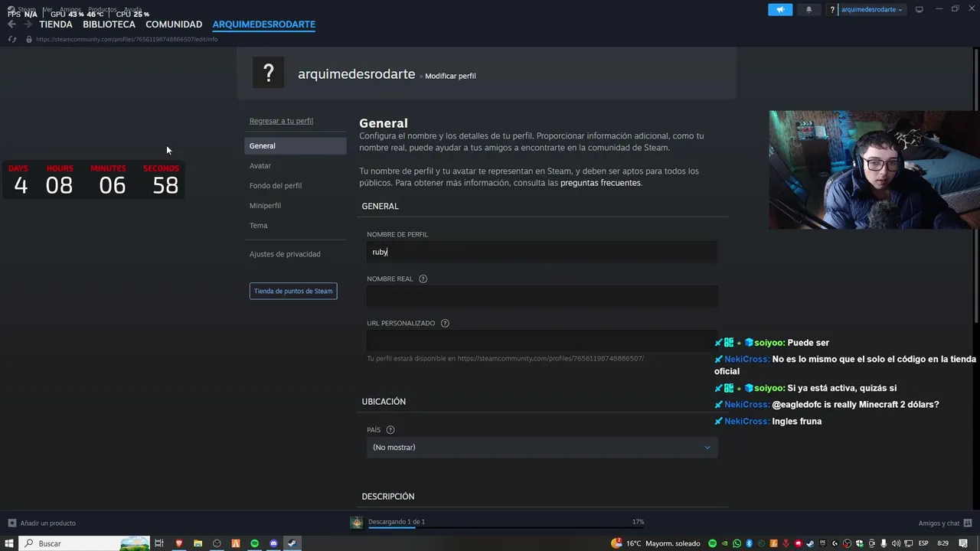Open Windows Start menu
Image resolution: width=980 pixels, height=551 pixels.
(9, 543)
